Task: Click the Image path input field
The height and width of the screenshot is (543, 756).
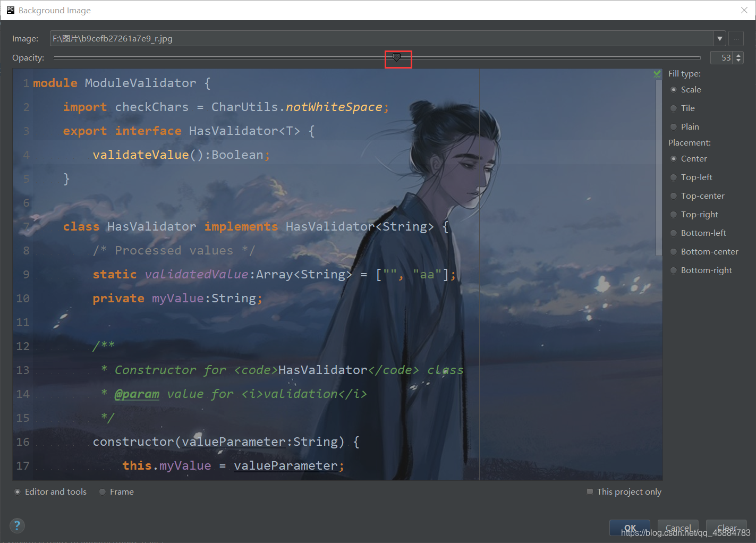Action: 381,38
